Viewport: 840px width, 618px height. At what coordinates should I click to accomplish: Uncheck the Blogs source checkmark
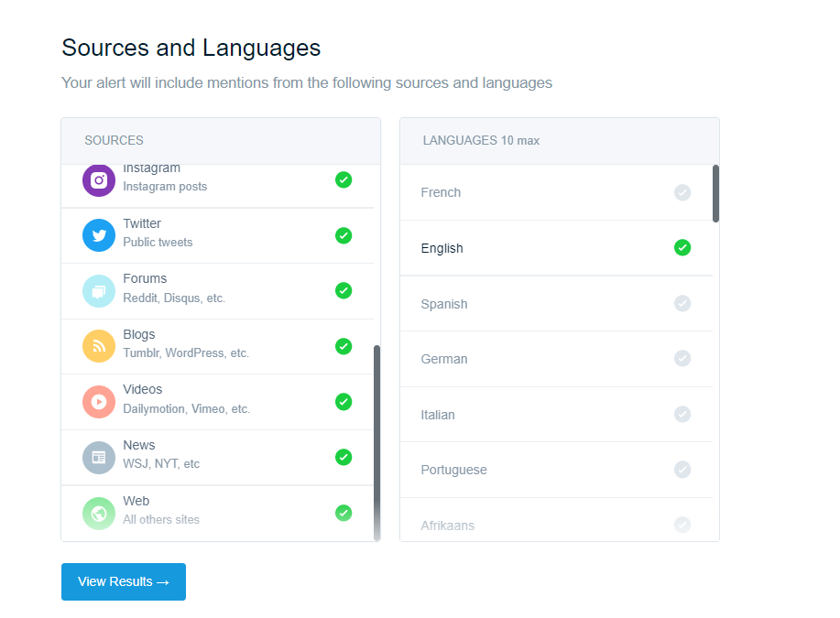point(344,346)
